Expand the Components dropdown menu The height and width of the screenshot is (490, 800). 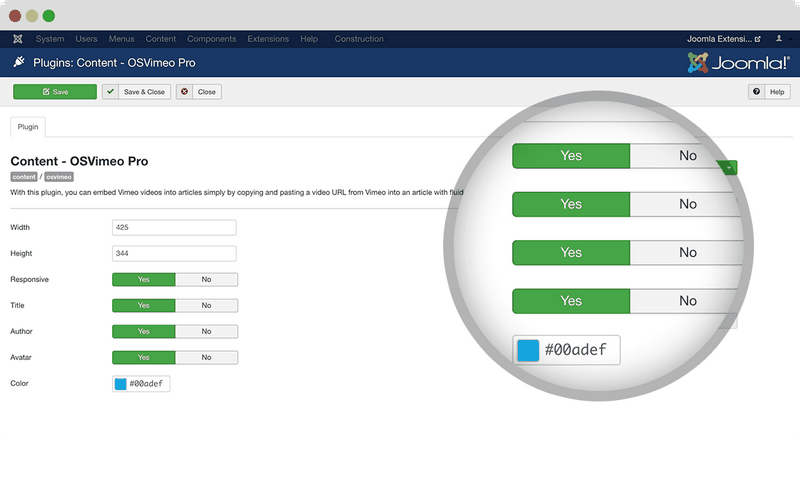(211, 39)
